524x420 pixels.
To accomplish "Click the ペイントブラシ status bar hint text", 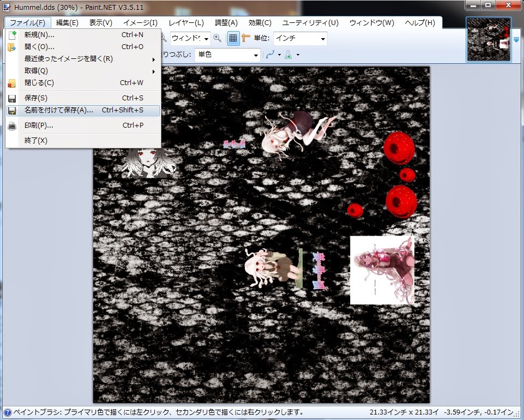I will (158, 412).
